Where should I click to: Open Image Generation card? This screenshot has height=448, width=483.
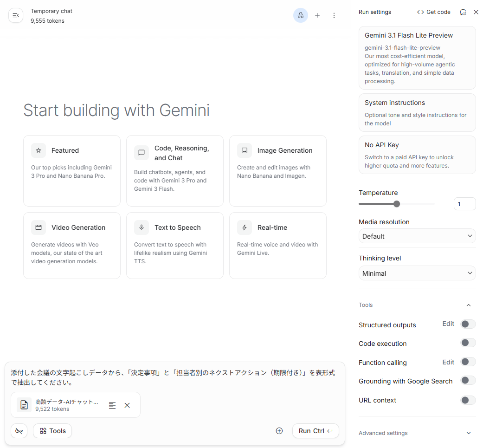click(278, 171)
